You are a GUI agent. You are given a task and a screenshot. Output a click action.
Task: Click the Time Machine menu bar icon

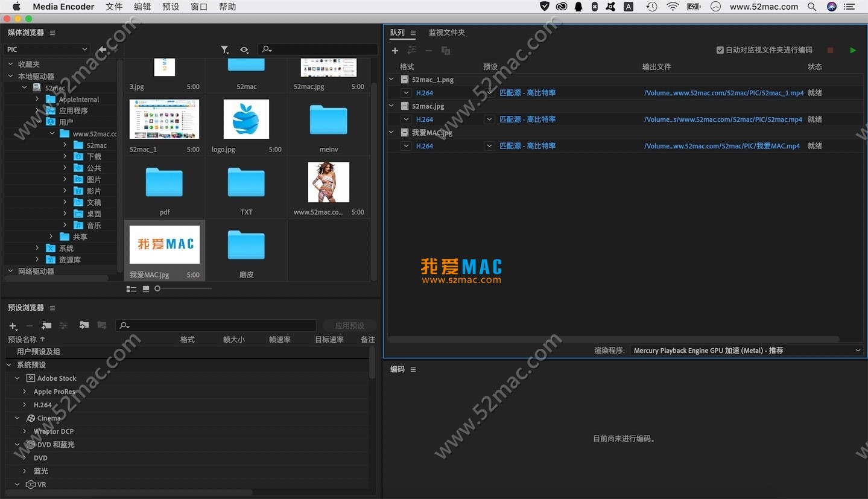651,7
